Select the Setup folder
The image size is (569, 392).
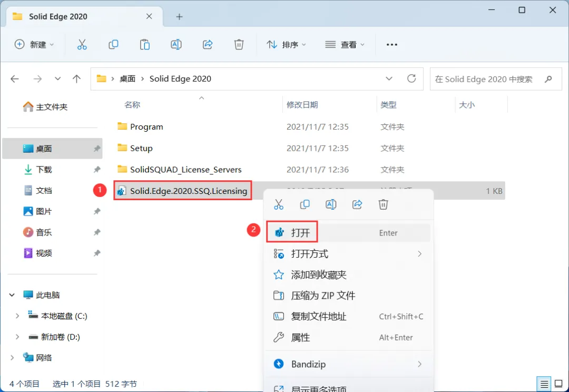coord(141,148)
